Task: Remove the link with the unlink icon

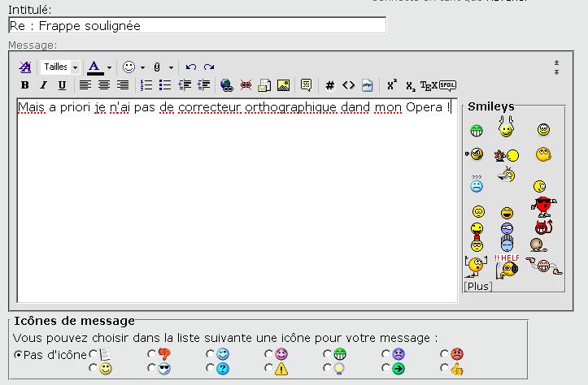Action: pyautogui.click(x=246, y=85)
